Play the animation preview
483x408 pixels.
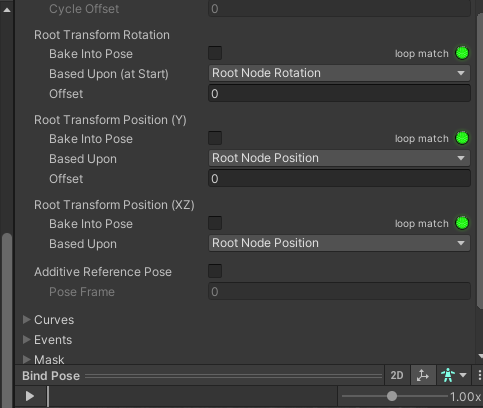[x=30, y=396]
